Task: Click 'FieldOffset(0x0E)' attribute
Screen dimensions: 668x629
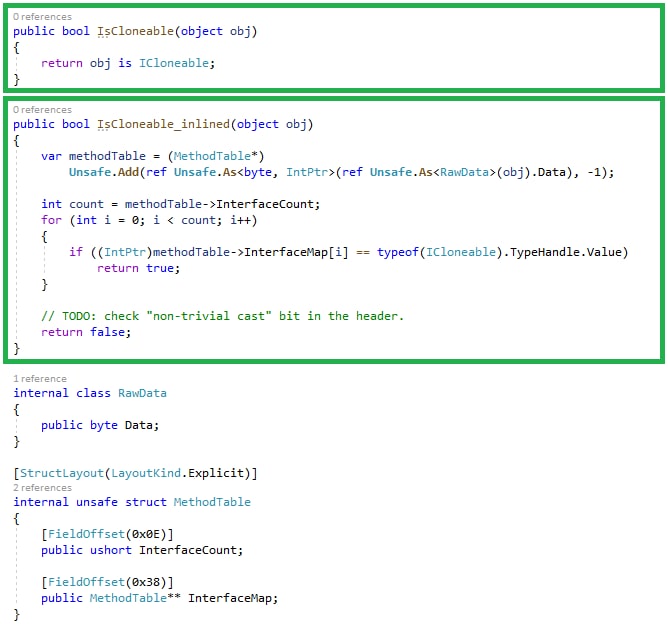Action: [107, 534]
